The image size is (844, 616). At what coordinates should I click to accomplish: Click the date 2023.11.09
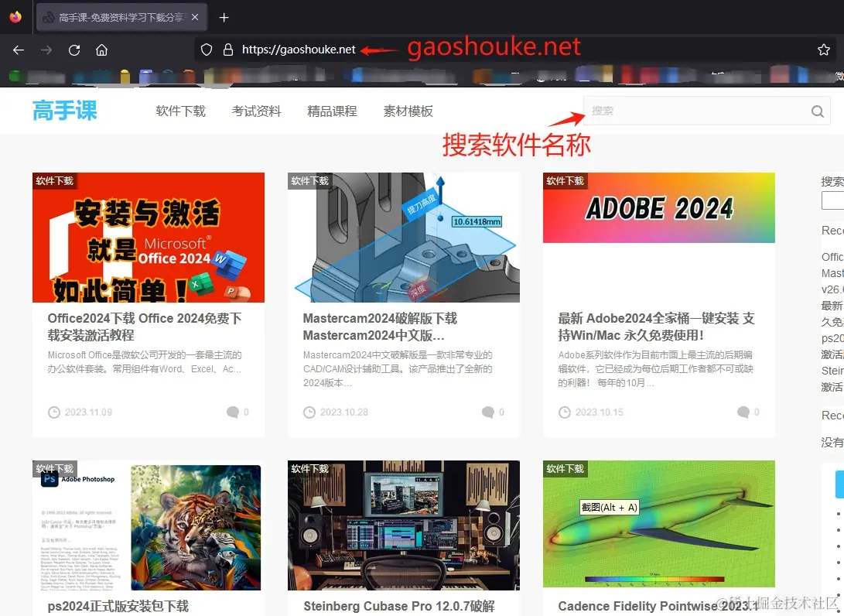point(88,412)
